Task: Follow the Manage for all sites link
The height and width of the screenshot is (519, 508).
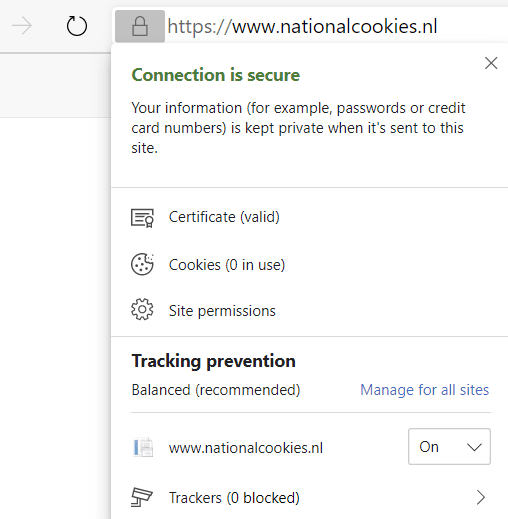Action: [425, 390]
